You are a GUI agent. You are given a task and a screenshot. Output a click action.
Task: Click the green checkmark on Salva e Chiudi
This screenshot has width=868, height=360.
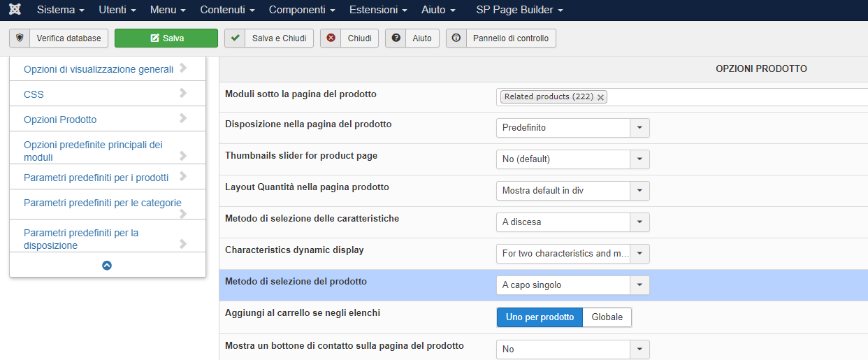pyautogui.click(x=236, y=38)
